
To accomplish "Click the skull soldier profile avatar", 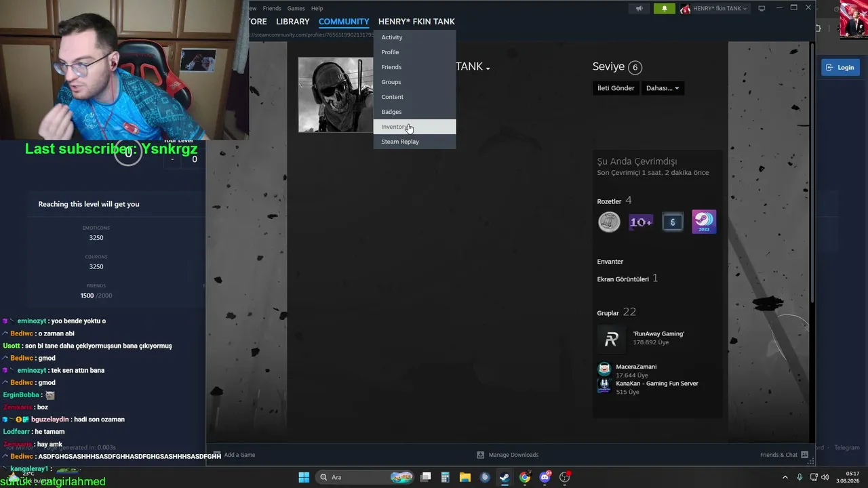I will click(x=336, y=95).
